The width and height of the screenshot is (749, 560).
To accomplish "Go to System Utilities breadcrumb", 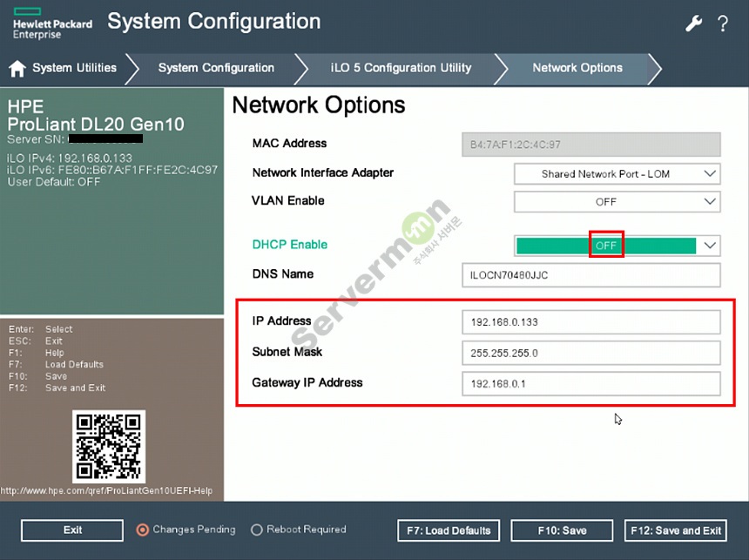I will 75,68.
